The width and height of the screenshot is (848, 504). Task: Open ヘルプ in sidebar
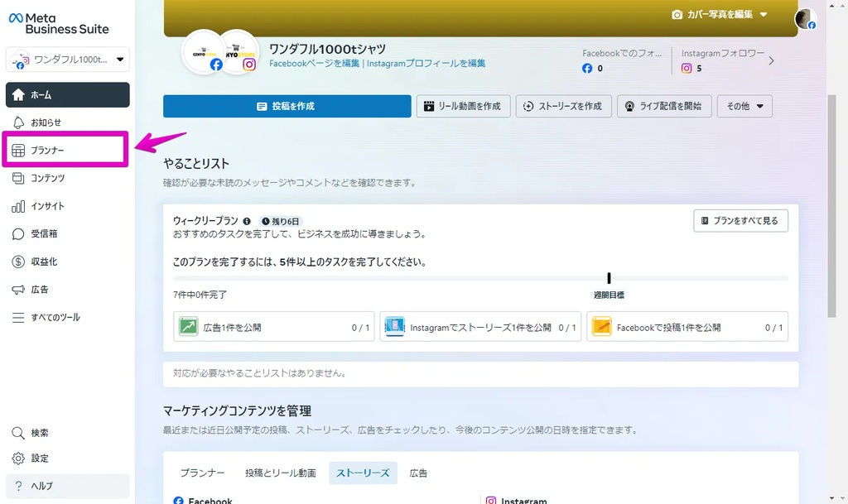(x=68, y=486)
